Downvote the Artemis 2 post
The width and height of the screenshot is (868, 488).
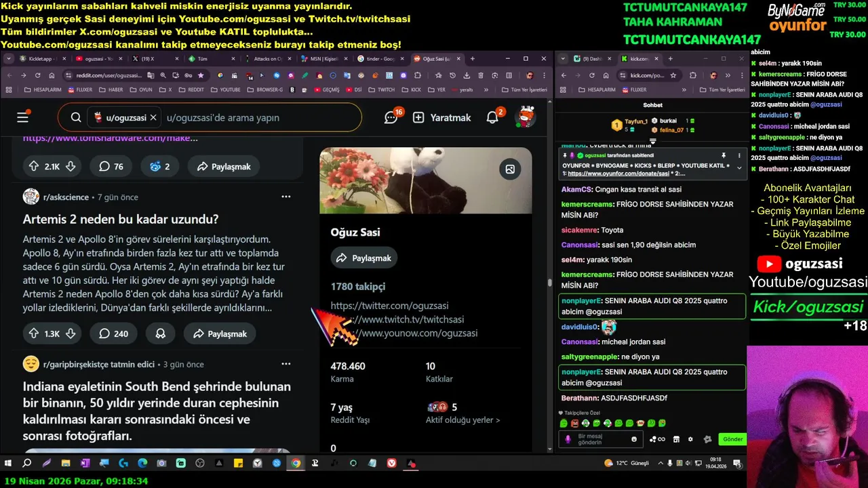(x=70, y=333)
